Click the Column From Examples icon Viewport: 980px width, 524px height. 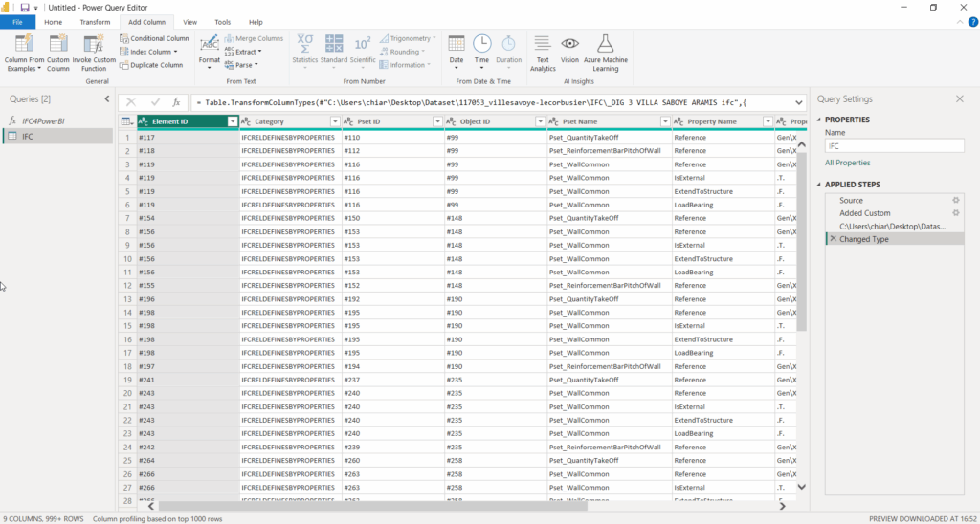[24, 44]
